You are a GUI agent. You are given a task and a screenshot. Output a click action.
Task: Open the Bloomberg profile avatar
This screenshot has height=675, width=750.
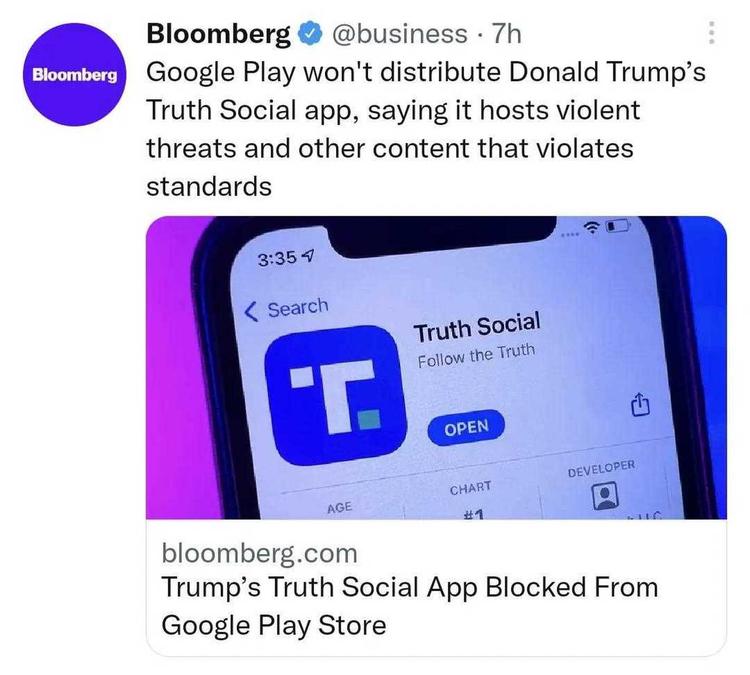[x=75, y=75]
